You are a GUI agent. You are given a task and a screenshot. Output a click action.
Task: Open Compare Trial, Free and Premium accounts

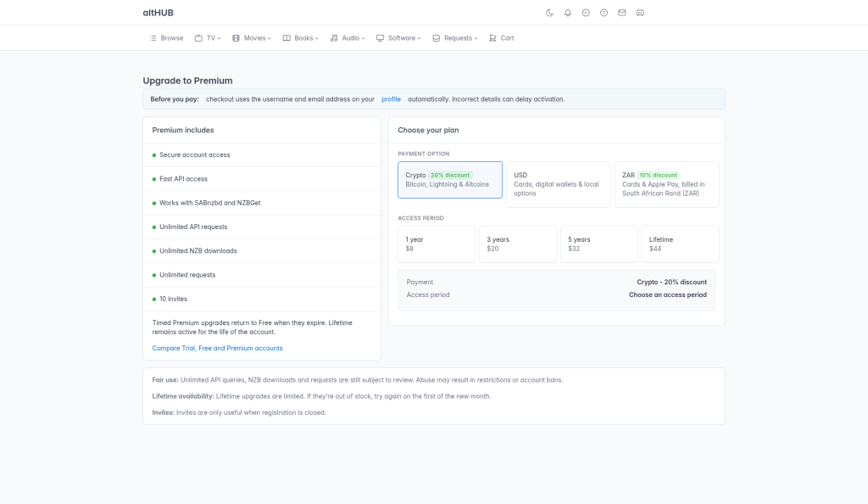(218, 349)
